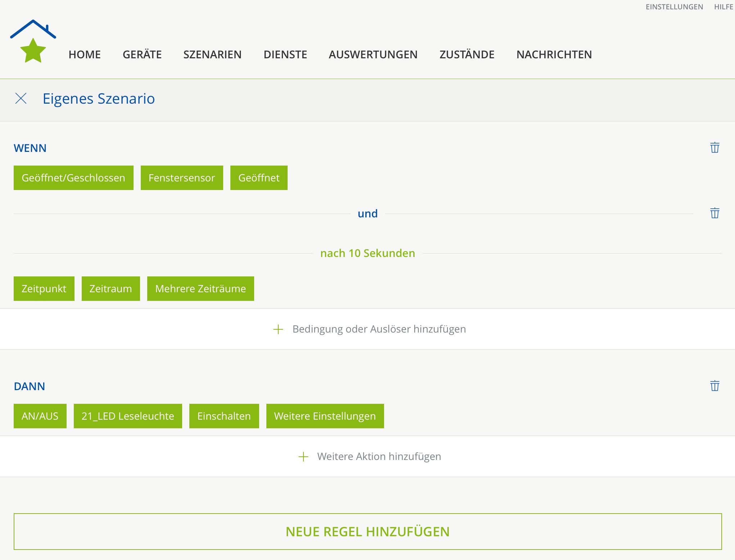This screenshot has width=735, height=560.
Task: Open the SZENARIEN menu
Action: pos(212,54)
